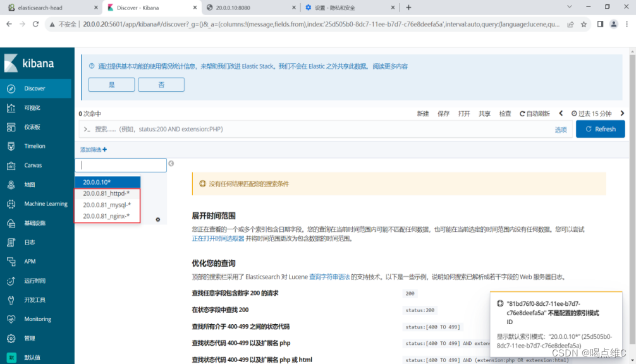
Task: Click the Refresh button
Action: pos(601,129)
